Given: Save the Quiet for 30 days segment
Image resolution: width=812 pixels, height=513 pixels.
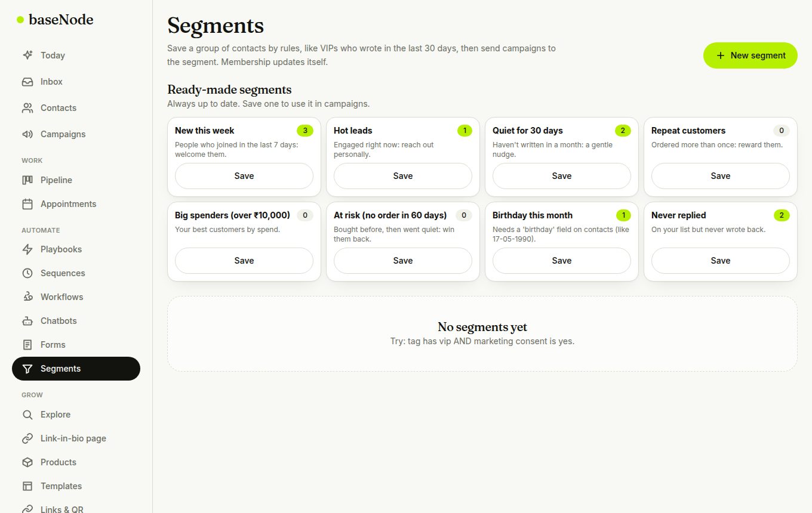Looking at the screenshot, I should click(x=562, y=176).
